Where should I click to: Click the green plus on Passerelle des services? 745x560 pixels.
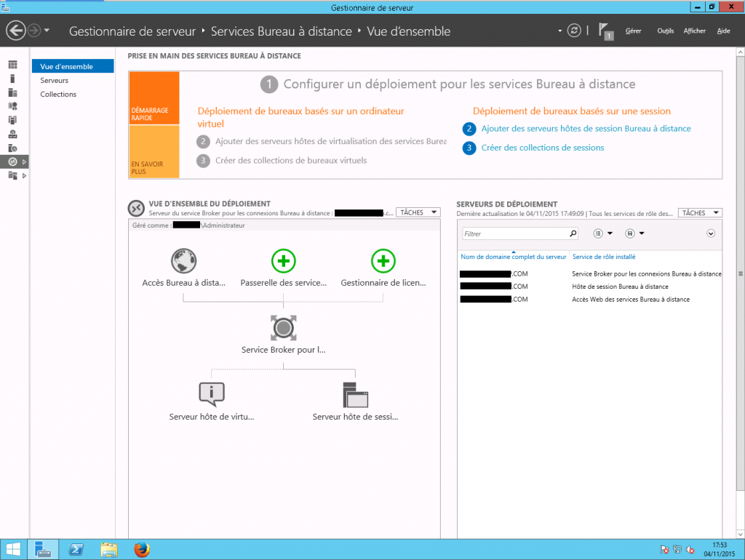(284, 260)
